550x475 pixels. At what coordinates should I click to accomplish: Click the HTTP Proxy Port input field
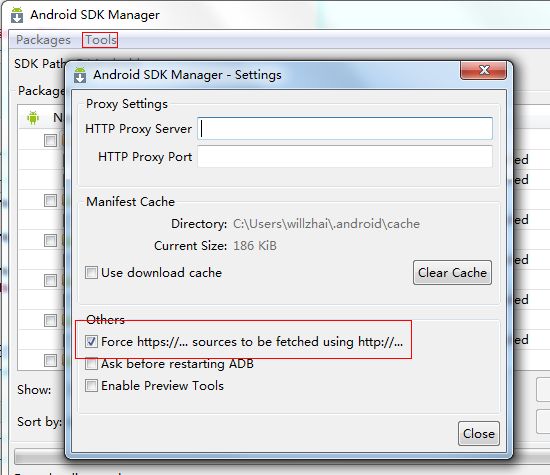point(345,157)
